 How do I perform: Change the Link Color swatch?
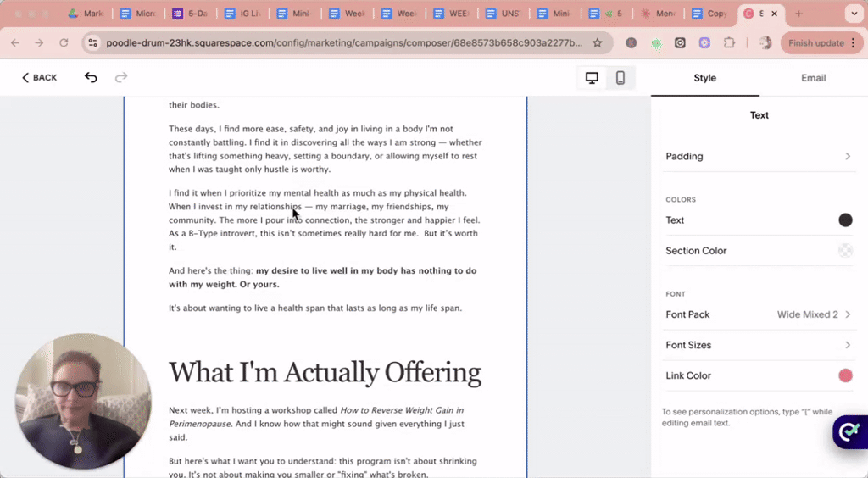coord(845,375)
